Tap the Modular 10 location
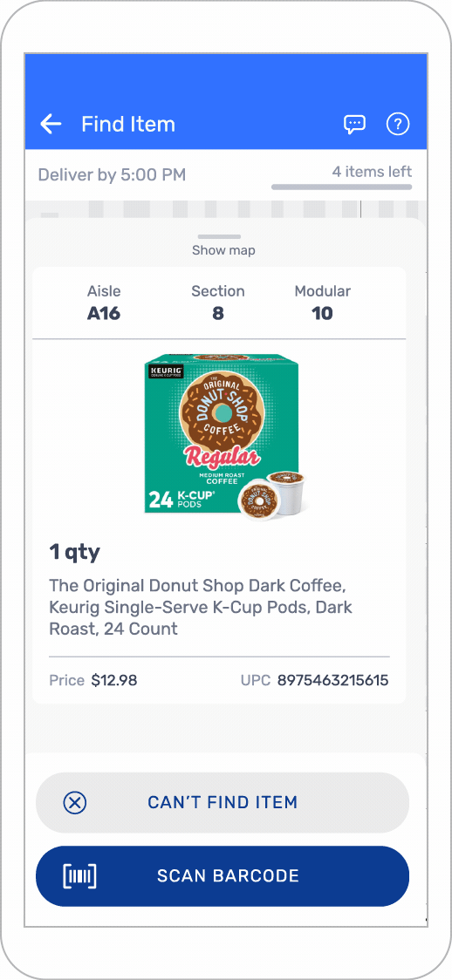452x980 pixels. click(x=323, y=303)
